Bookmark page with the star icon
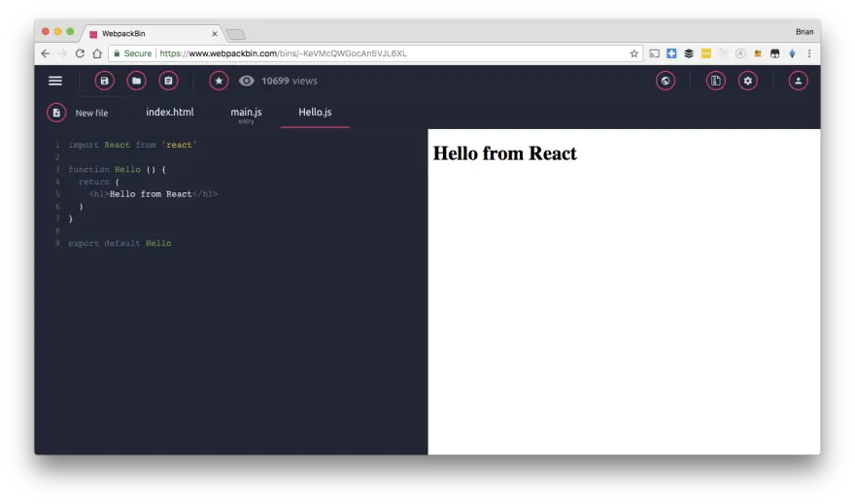The height and width of the screenshot is (504, 855). (x=633, y=53)
